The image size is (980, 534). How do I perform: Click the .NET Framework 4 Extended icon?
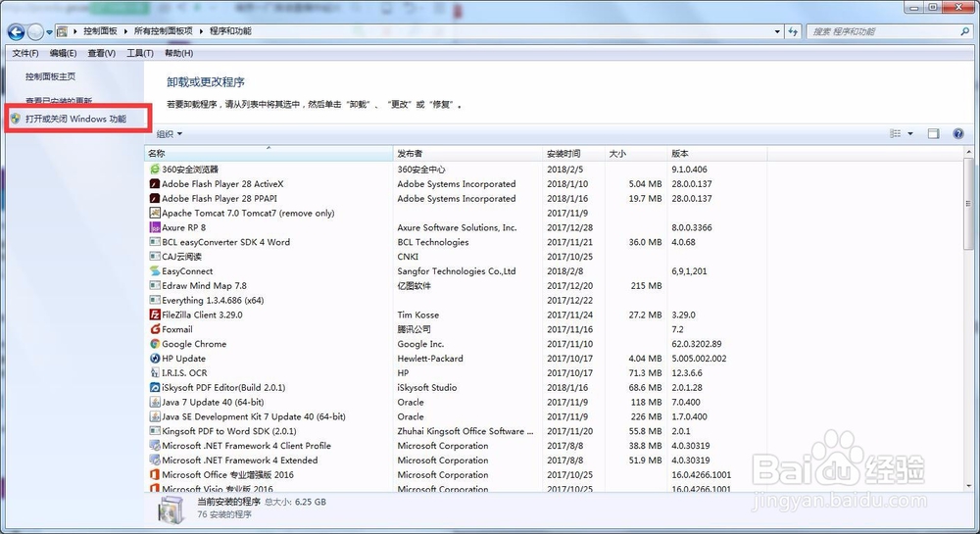[155, 460]
